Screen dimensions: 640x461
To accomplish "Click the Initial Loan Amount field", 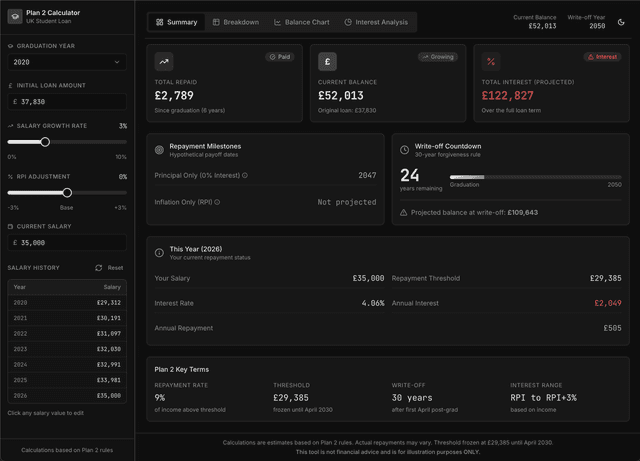I will pos(67,102).
